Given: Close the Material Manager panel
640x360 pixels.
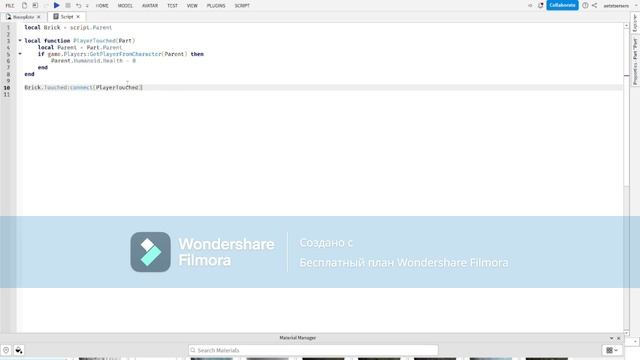Looking at the screenshot, I should click(619, 338).
